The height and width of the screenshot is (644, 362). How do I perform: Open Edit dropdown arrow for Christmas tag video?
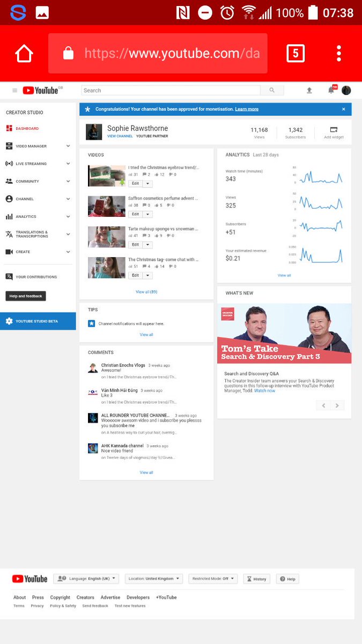[x=147, y=275]
